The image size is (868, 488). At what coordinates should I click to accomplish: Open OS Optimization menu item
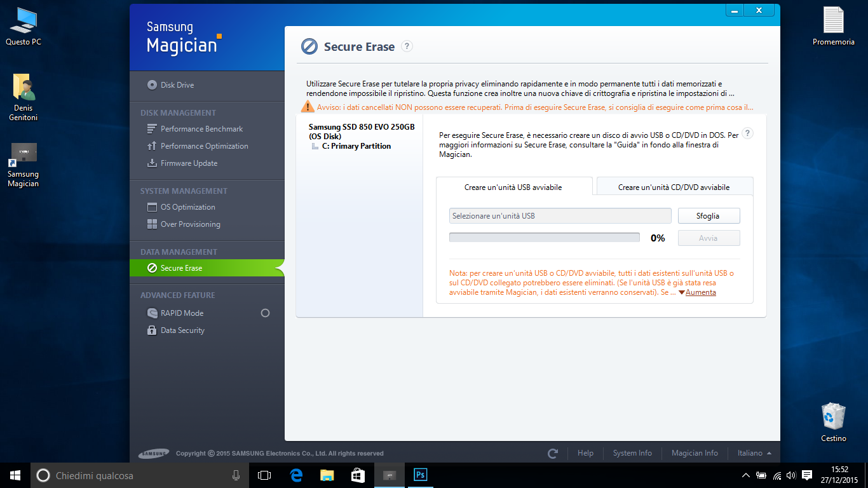[x=187, y=207]
